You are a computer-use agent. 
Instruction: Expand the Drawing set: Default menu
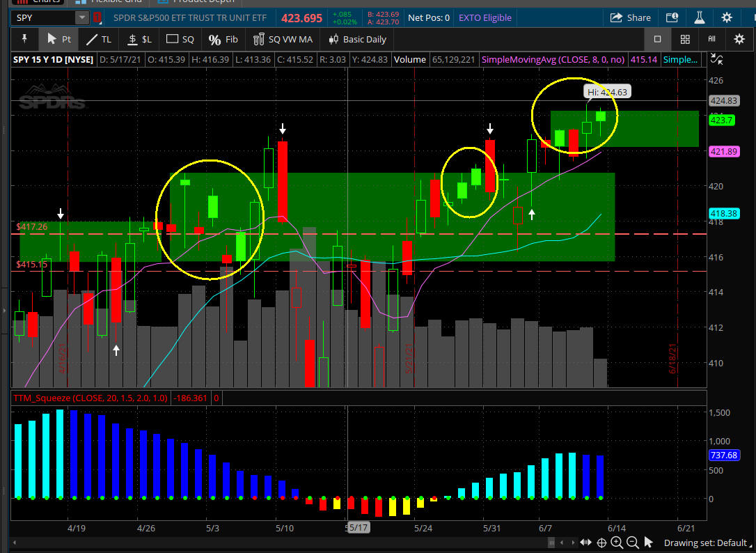(x=704, y=543)
